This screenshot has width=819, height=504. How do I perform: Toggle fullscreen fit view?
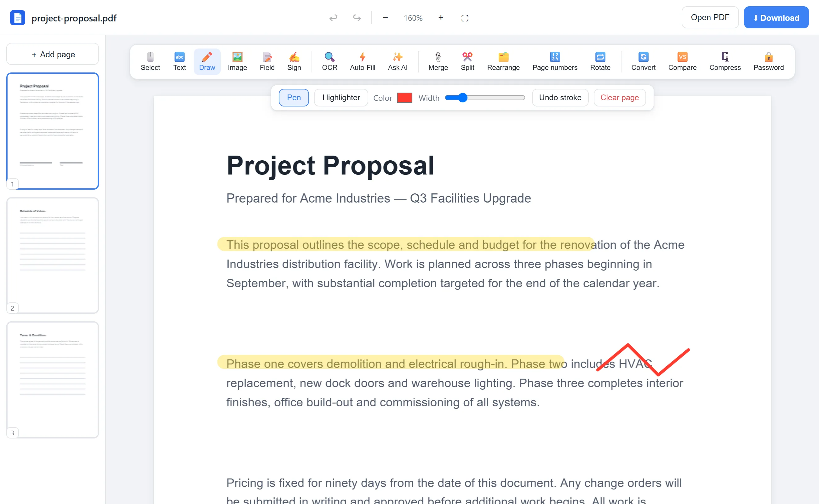point(465,18)
